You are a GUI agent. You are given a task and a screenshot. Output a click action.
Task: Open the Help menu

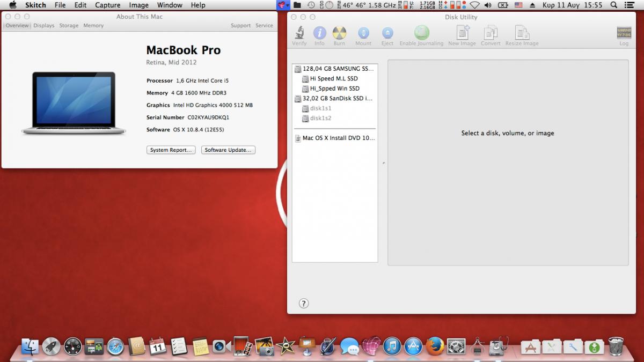198,5
